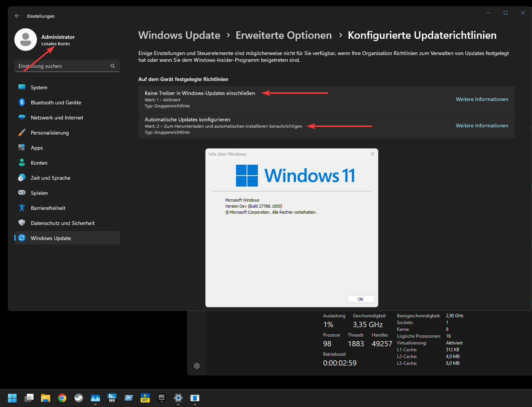
Task: Click the Prozesse 98 value
Action: click(327, 344)
